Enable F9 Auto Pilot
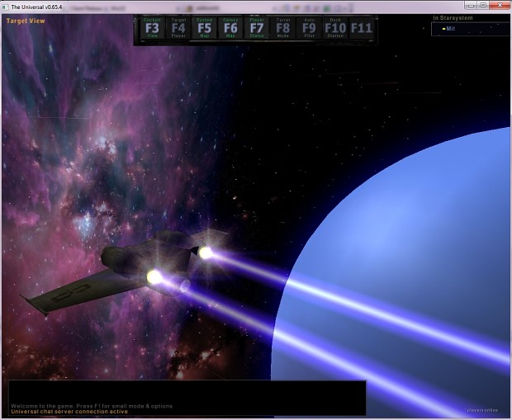The width and height of the screenshot is (512, 420). tap(309, 28)
